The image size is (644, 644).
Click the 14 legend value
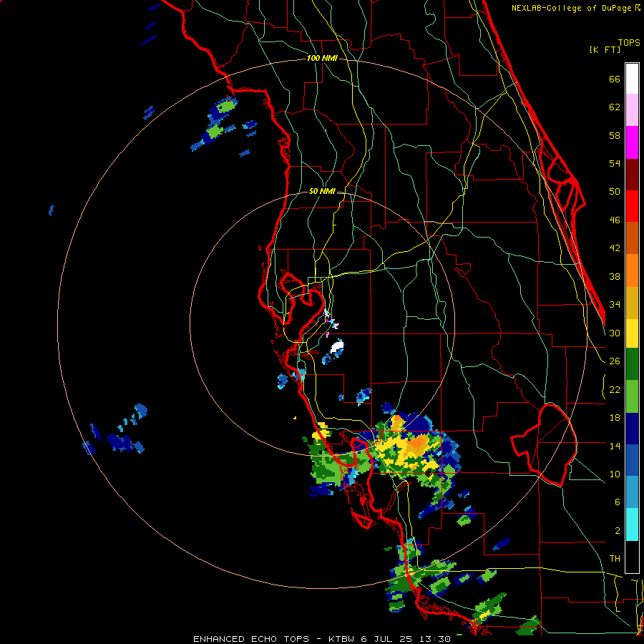(x=615, y=446)
